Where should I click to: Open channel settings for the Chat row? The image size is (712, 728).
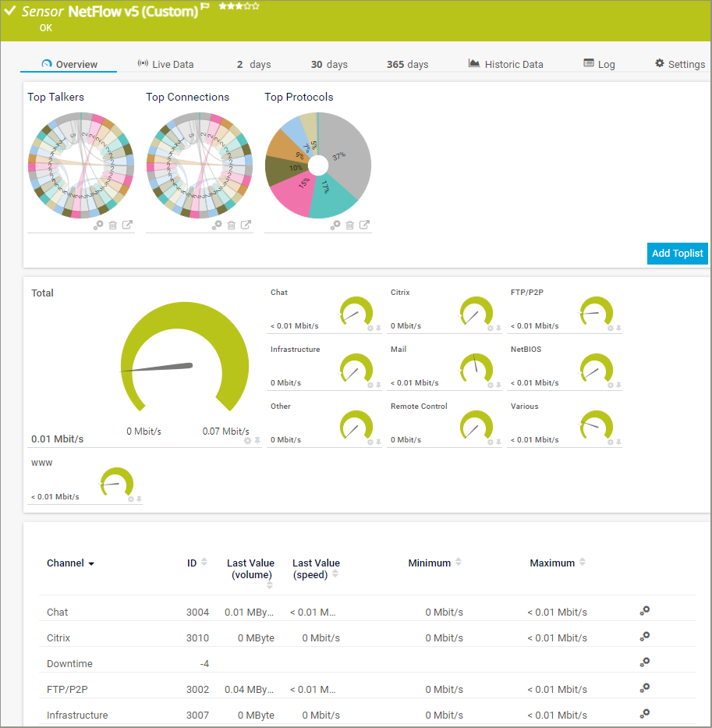645,611
